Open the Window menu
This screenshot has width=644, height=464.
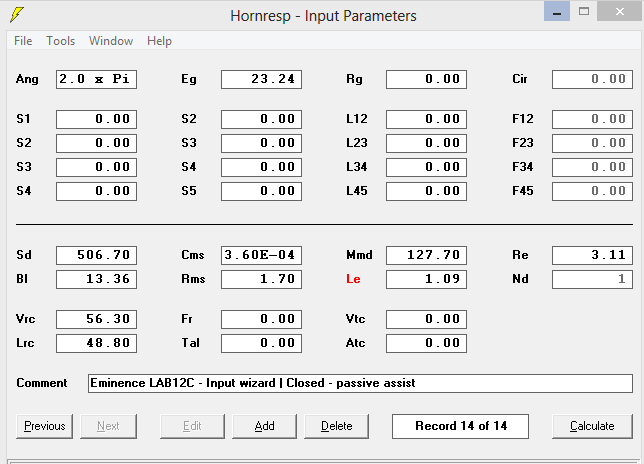111,41
